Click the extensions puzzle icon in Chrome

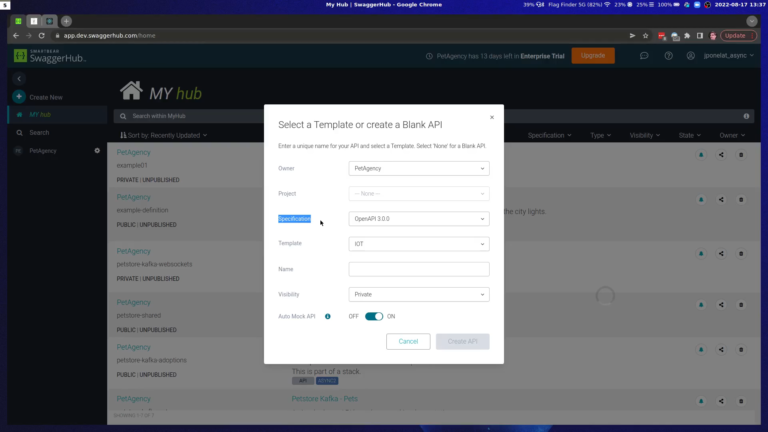pyautogui.click(x=687, y=36)
